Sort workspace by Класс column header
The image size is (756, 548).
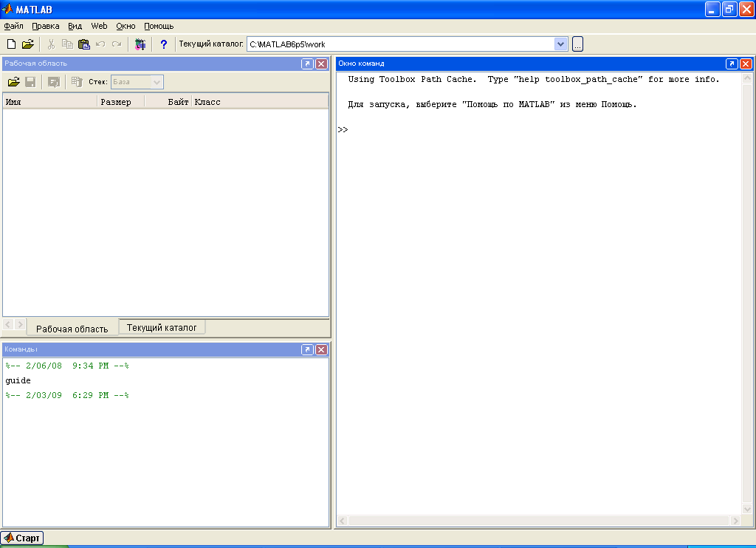[260, 102]
